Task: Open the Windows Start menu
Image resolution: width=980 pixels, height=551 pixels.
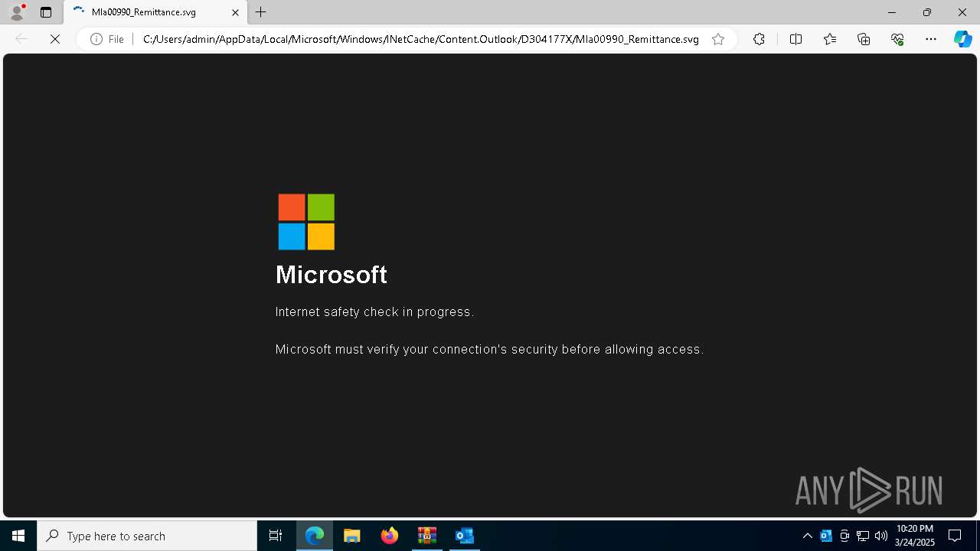Action: pyautogui.click(x=18, y=536)
